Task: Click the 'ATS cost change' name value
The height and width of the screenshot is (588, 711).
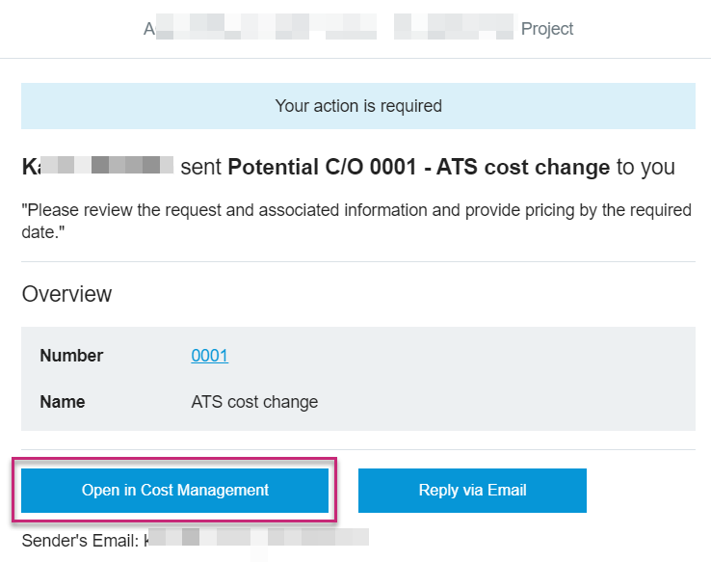Action: (254, 402)
